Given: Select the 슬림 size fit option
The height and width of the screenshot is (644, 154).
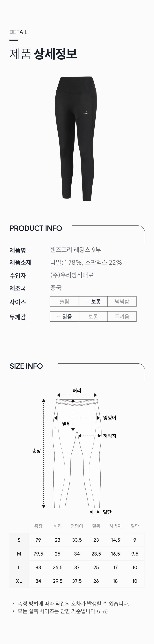Looking at the screenshot, I should click(64, 302).
